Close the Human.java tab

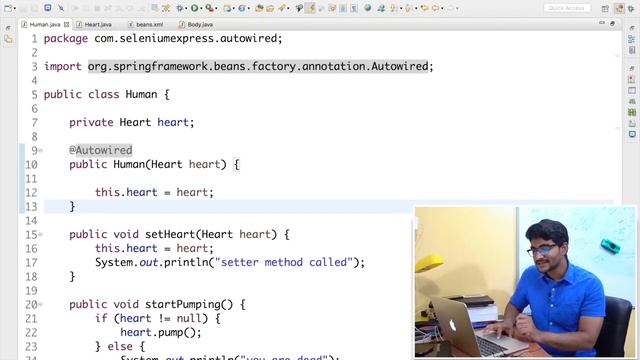click(67, 24)
